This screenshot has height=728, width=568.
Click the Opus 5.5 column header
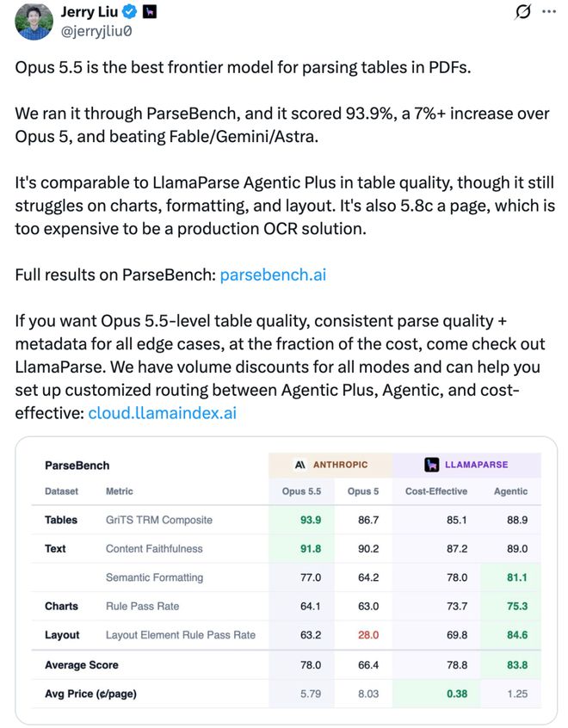tap(301, 491)
